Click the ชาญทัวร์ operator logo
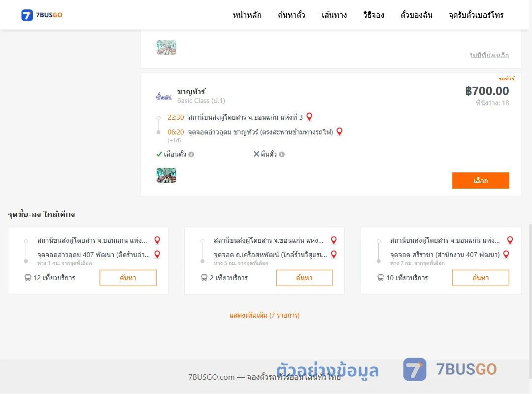The image size is (532, 394). (x=164, y=97)
